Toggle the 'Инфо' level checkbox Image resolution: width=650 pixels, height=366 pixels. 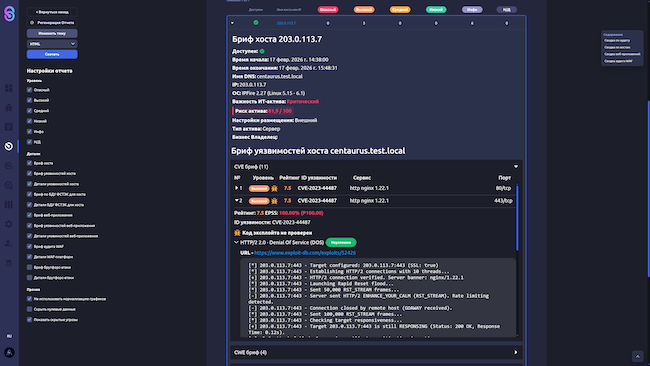pyautogui.click(x=29, y=131)
